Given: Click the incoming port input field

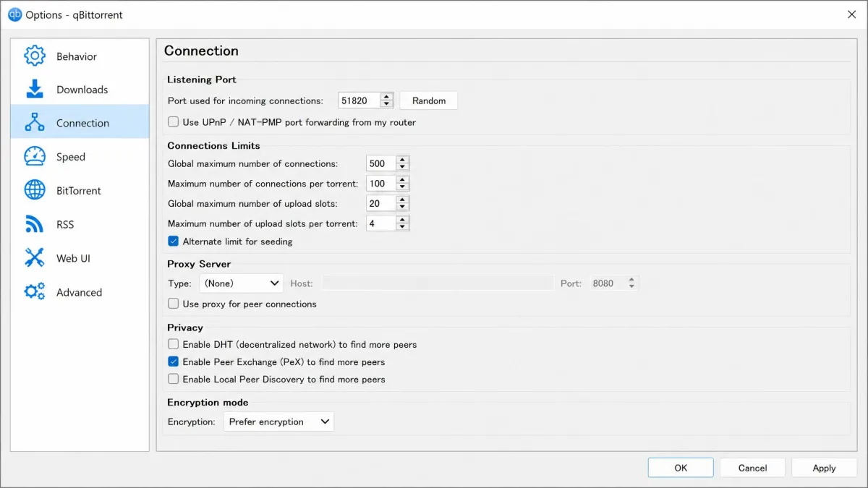Looking at the screenshot, I should [359, 100].
